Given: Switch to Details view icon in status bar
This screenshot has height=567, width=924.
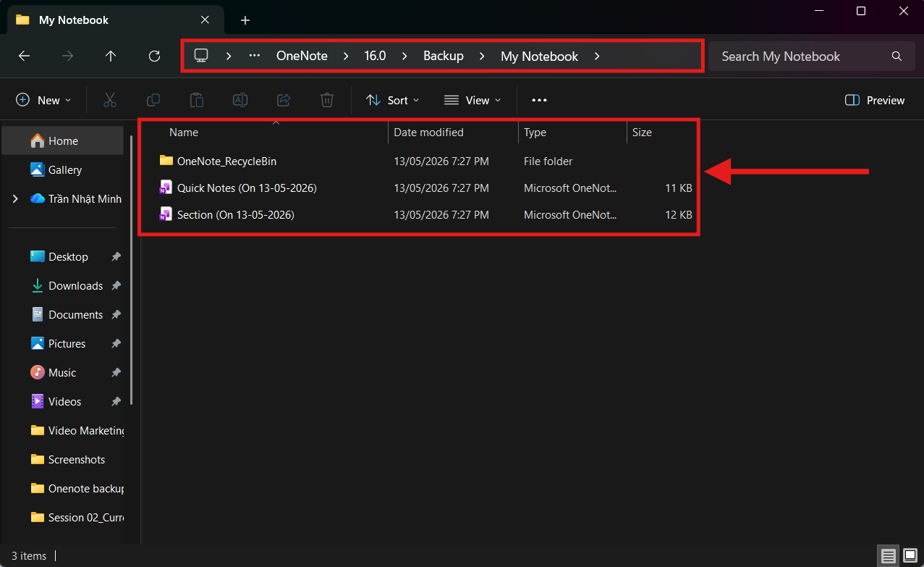Looking at the screenshot, I should coord(889,556).
